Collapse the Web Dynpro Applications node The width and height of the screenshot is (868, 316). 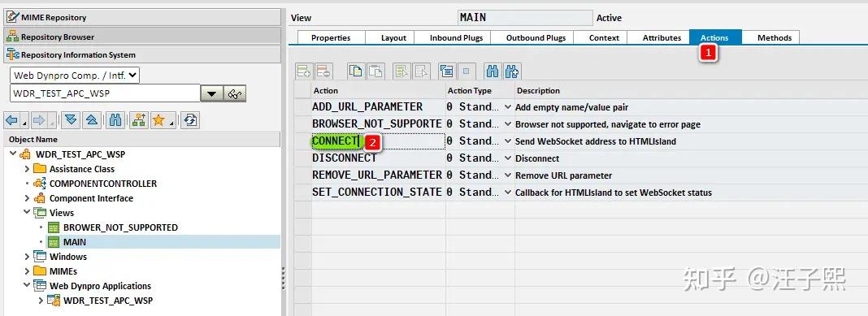(27, 286)
